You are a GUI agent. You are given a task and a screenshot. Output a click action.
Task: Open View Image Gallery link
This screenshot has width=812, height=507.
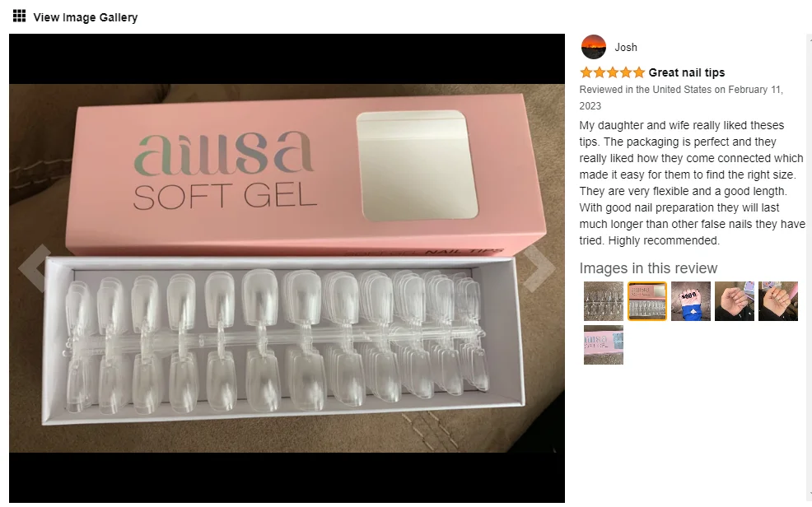86,17
